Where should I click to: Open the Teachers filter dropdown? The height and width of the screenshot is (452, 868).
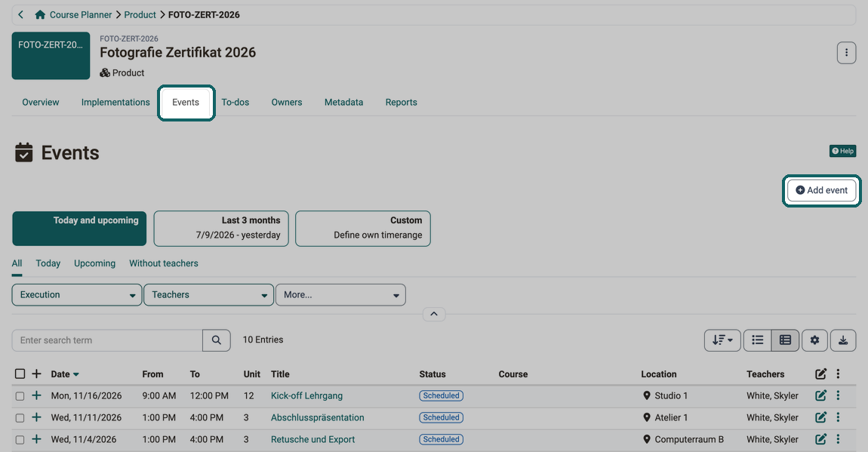click(208, 295)
